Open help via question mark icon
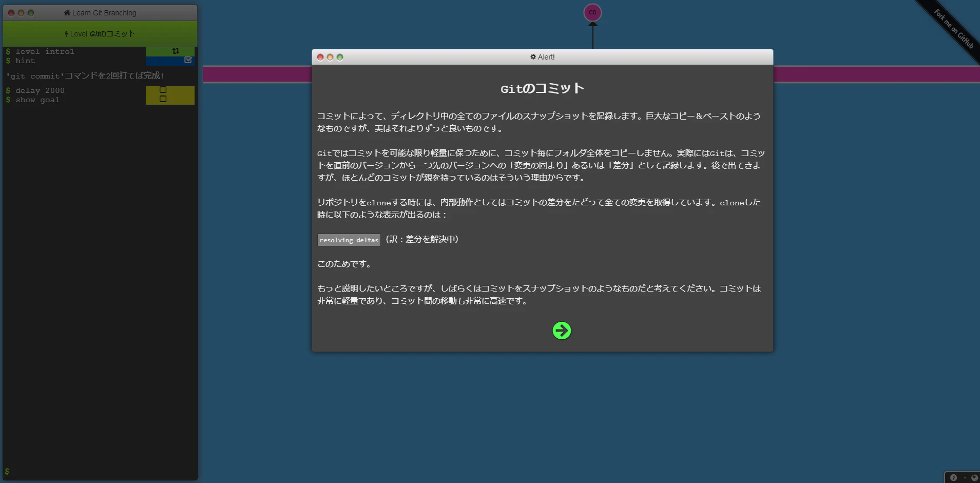This screenshot has height=483, width=980. tap(953, 477)
